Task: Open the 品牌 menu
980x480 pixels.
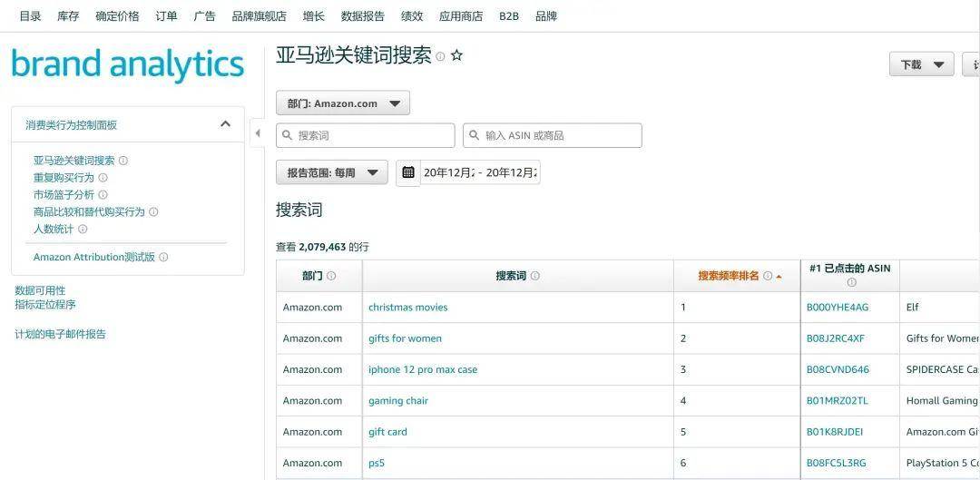Action: click(546, 16)
